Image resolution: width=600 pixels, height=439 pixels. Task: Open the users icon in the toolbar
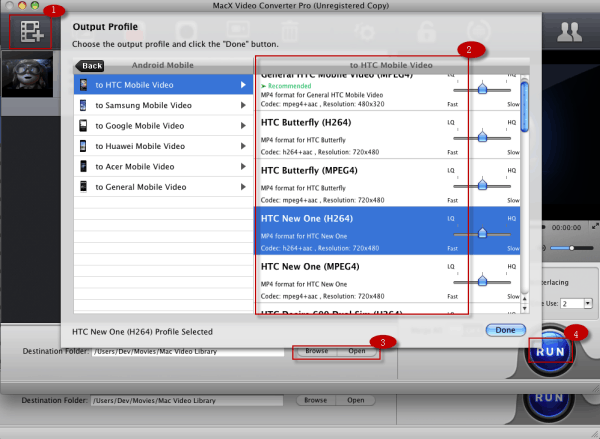[x=569, y=32]
